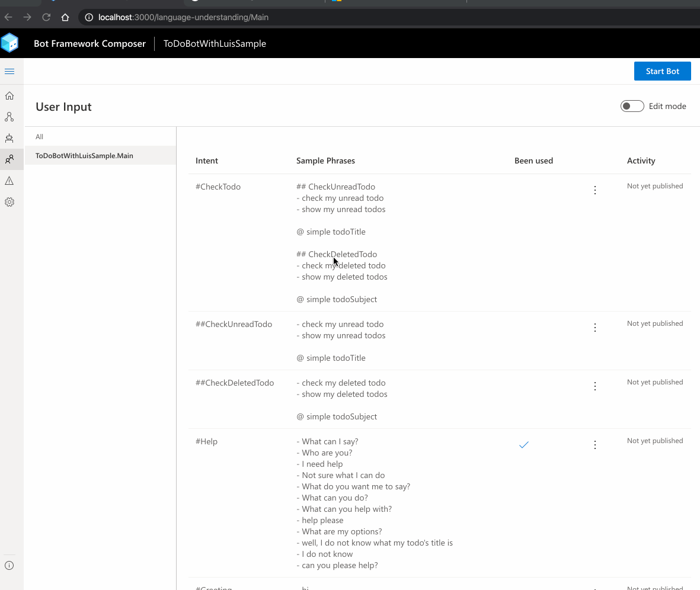This screenshot has width=700, height=590.
Task: Click the #CheckTodo intent name
Action: point(218,187)
